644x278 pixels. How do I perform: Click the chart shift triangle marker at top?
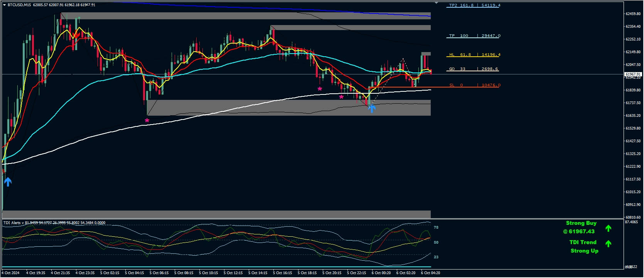[x=436, y=3]
